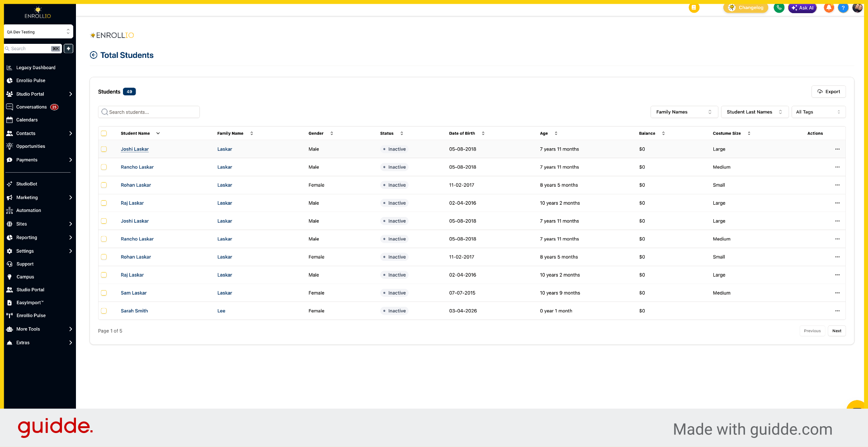
Task: Expand the Payments sidebar menu
Action: tap(38, 160)
